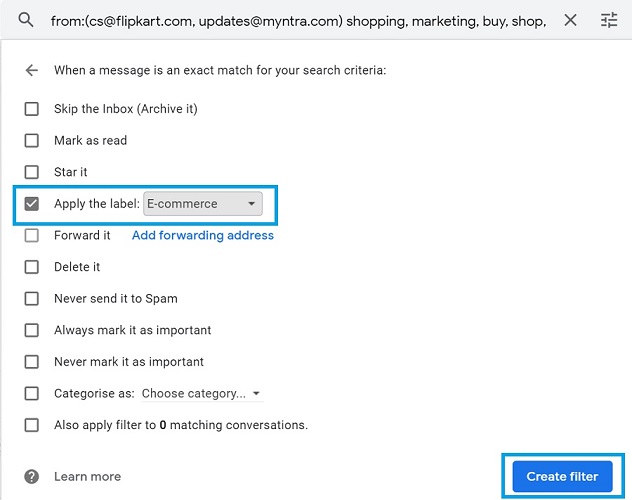Check Also apply filter to matching conversations
The height and width of the screenshot is (500, 632).
point(31,425)
